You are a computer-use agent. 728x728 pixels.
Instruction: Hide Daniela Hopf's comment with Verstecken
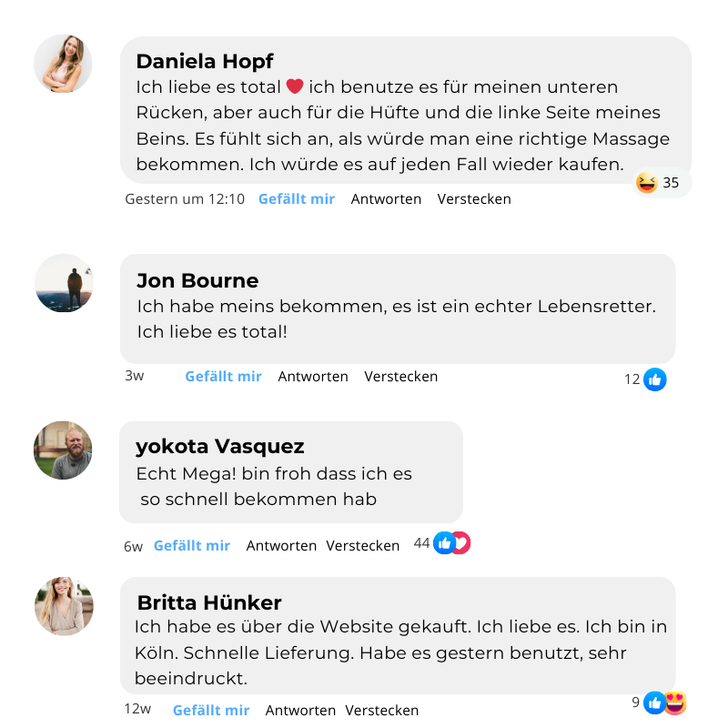[474, 199]
